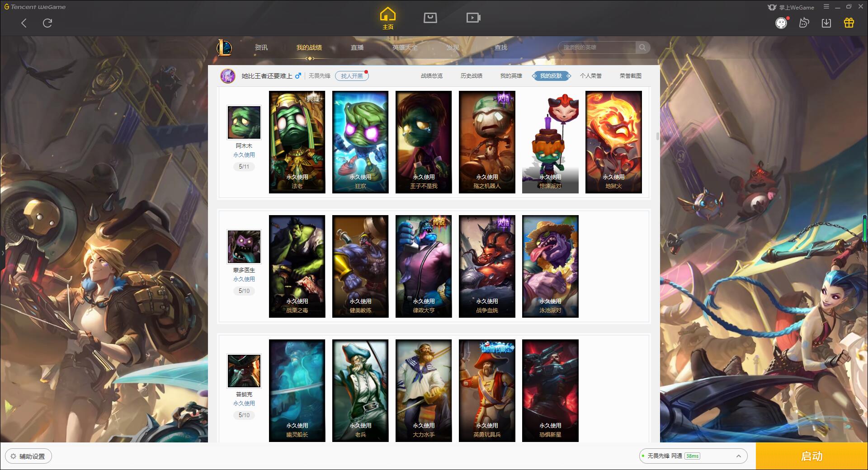
Task: Open the 英雄大全 tab
Action: (x=405, y=47)
